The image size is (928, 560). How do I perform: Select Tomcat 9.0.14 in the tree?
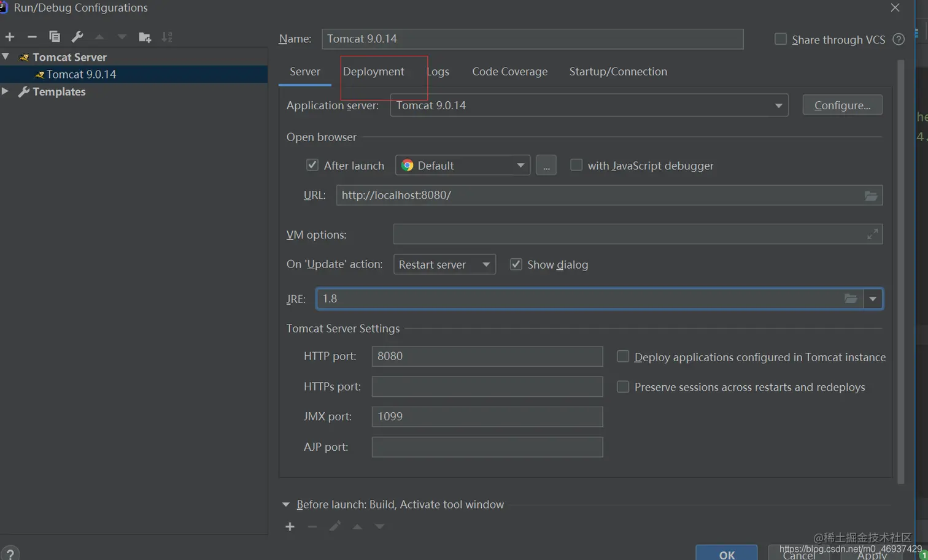[x=134, y=74]
